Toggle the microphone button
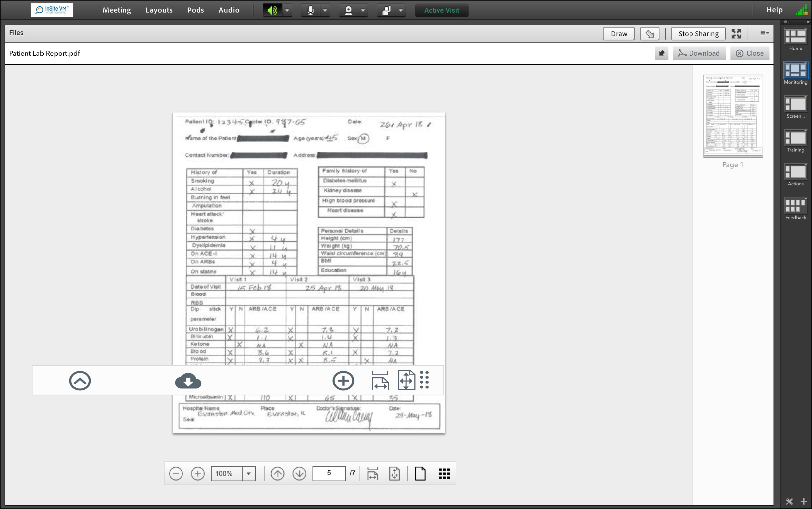This screenshot has height=509, width=812. point(310,10)
